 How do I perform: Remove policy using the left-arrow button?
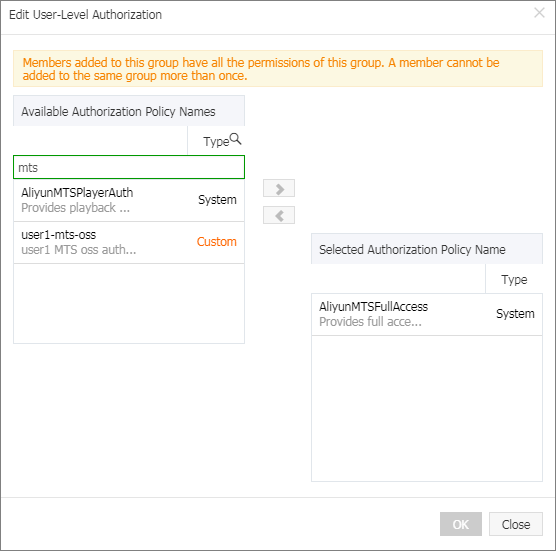pyautogui.click(x=279, y=215)
